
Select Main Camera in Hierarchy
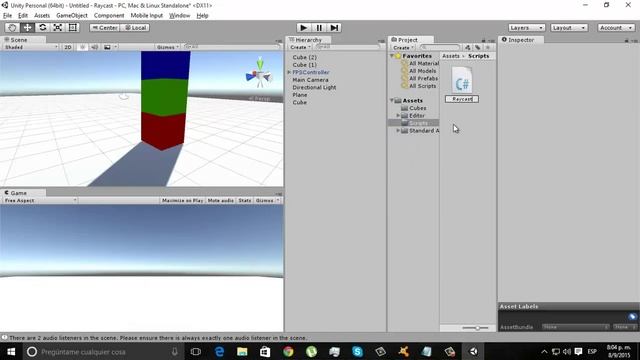click(x=310, y=80)
